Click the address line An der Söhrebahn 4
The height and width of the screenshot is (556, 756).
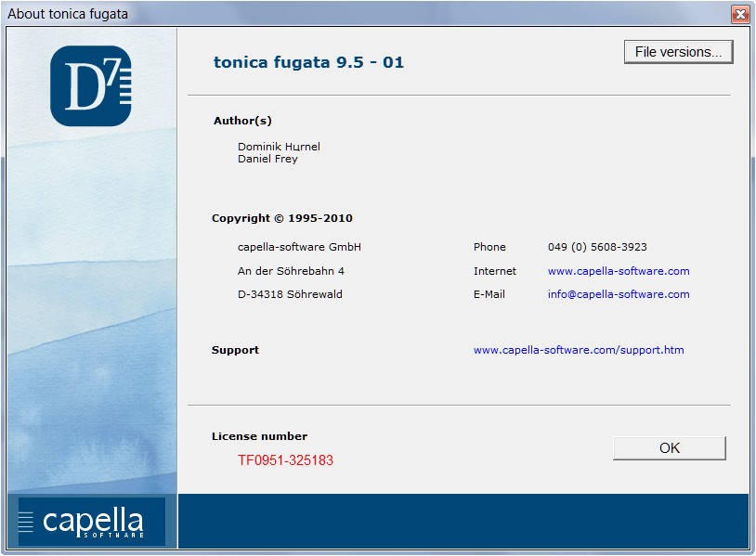coord(291,271)
